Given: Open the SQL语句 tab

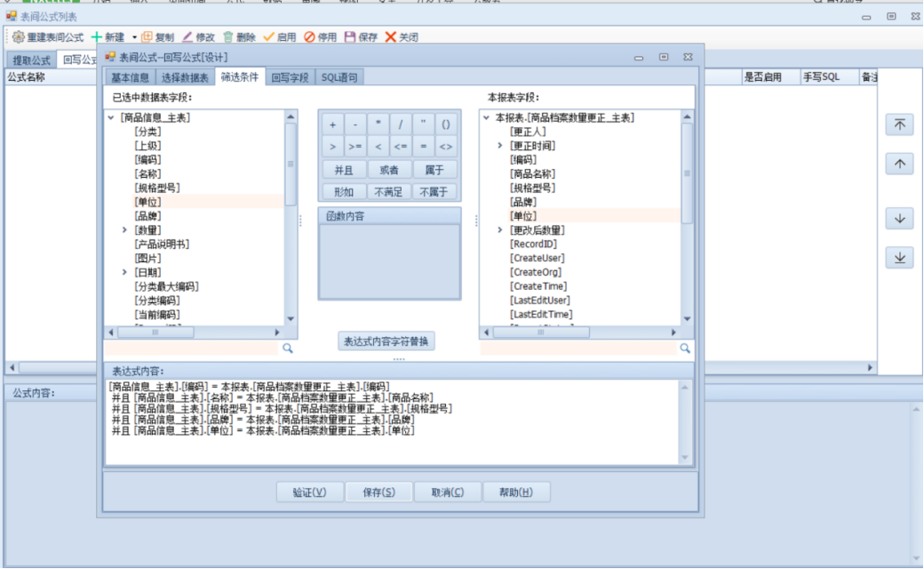Looking at the screenshot, I should pyautogui.click(x=339, y=77).
